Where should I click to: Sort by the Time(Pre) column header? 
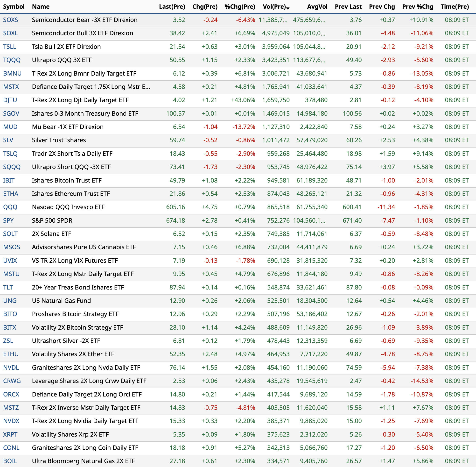point(455,7)
